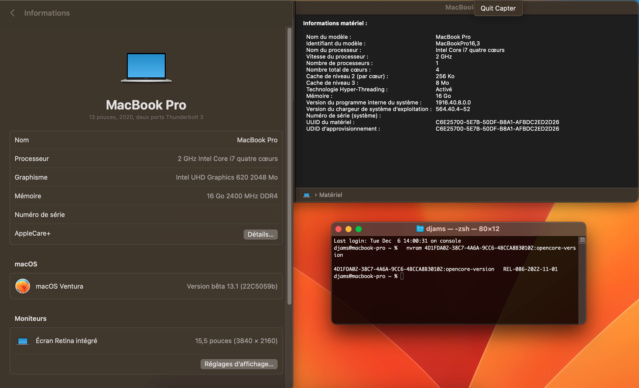Open AppleCare+ Détails button

(260, 234)
